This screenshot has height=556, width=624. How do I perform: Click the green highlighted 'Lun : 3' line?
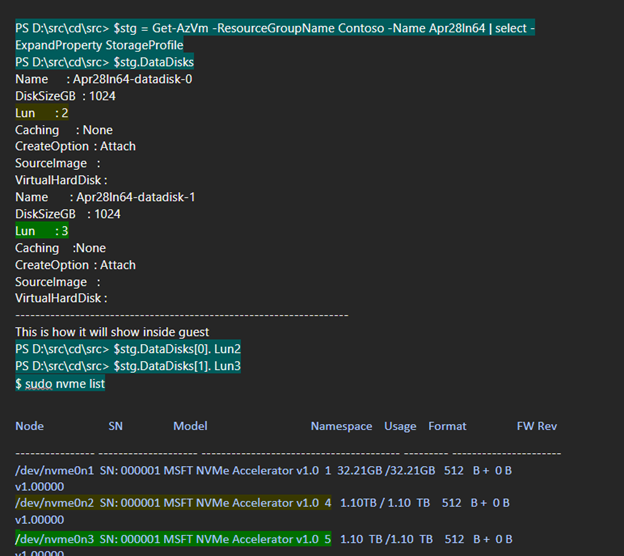[42, 231]
